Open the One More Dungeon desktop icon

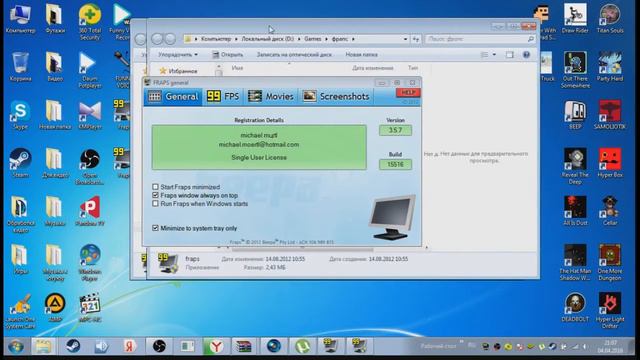click(610, 263)
